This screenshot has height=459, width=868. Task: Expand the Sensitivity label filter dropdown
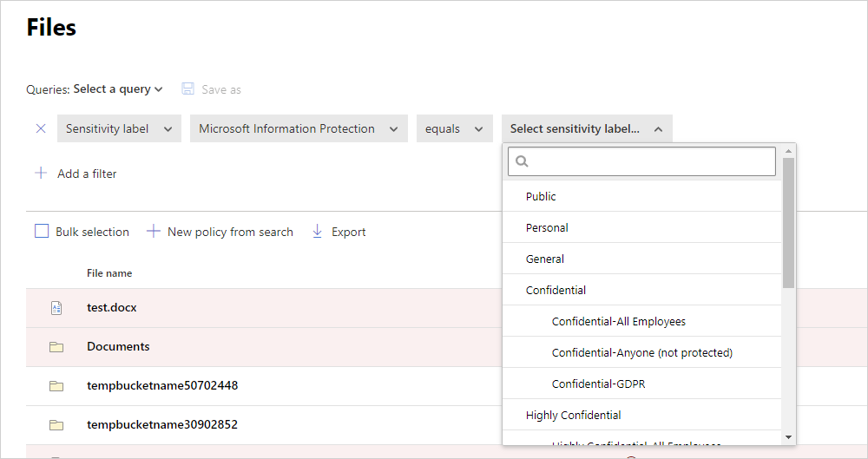119,128
